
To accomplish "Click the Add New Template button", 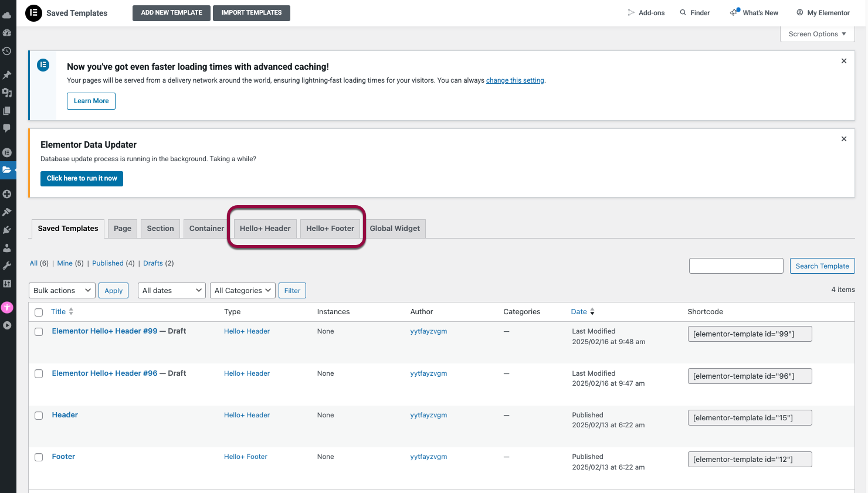I will (x=171, y=13).
